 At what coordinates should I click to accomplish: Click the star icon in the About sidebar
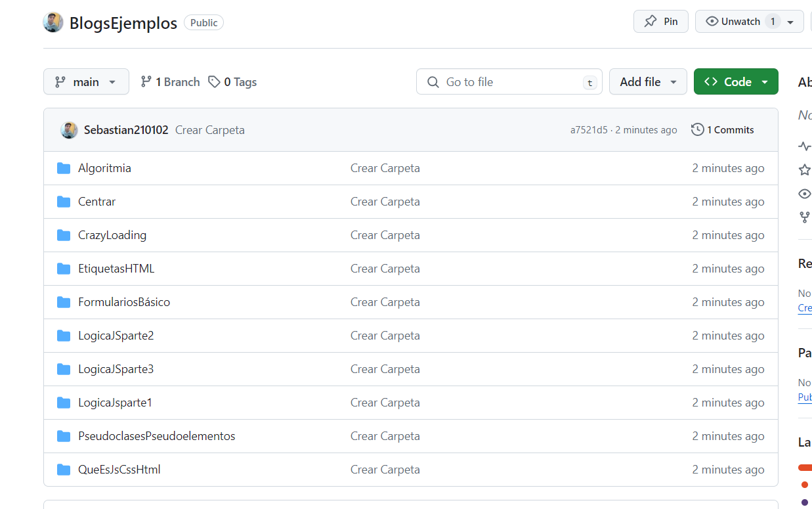click(x=805, y=170)
